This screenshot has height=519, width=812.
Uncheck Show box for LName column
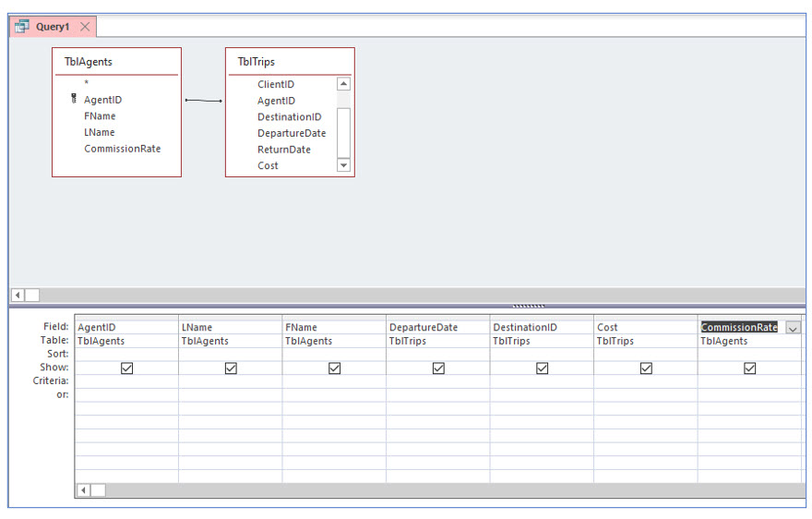point(231,368)
